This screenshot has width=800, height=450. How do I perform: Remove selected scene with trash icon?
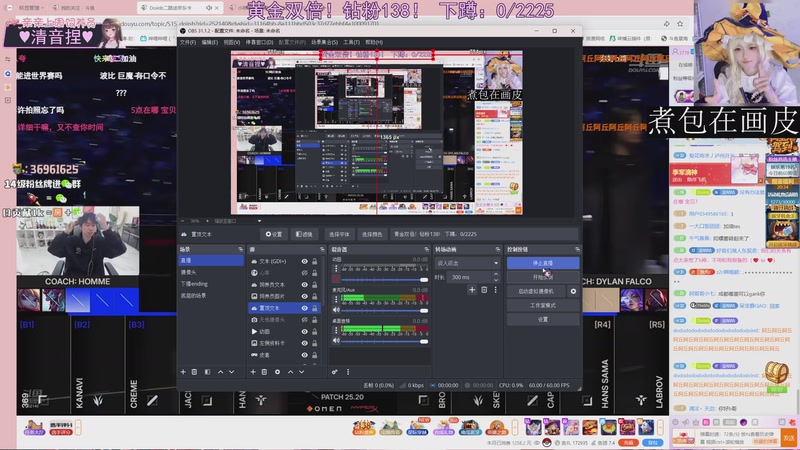(x=194, y=372)
